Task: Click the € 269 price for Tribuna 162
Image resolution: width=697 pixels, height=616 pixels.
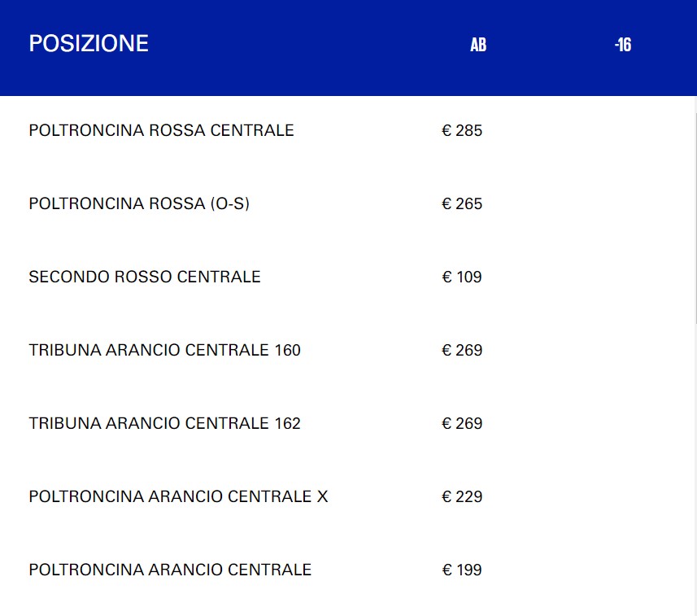Action: coord(462,423)
